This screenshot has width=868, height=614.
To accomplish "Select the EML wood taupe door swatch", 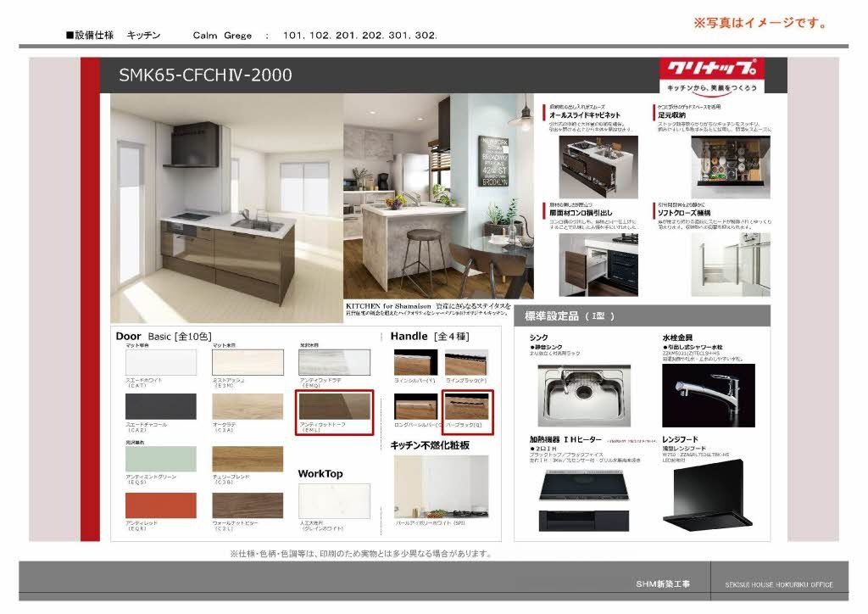I will (334, 406).
